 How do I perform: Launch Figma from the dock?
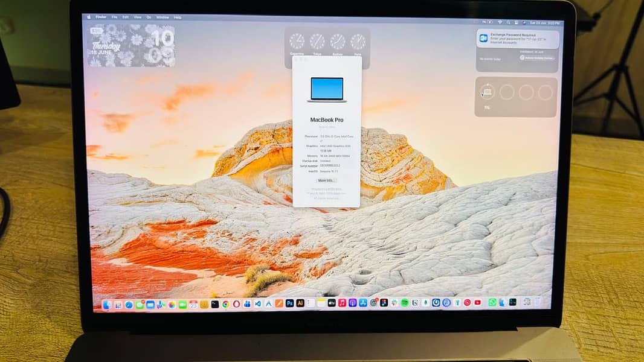[384, 302]
